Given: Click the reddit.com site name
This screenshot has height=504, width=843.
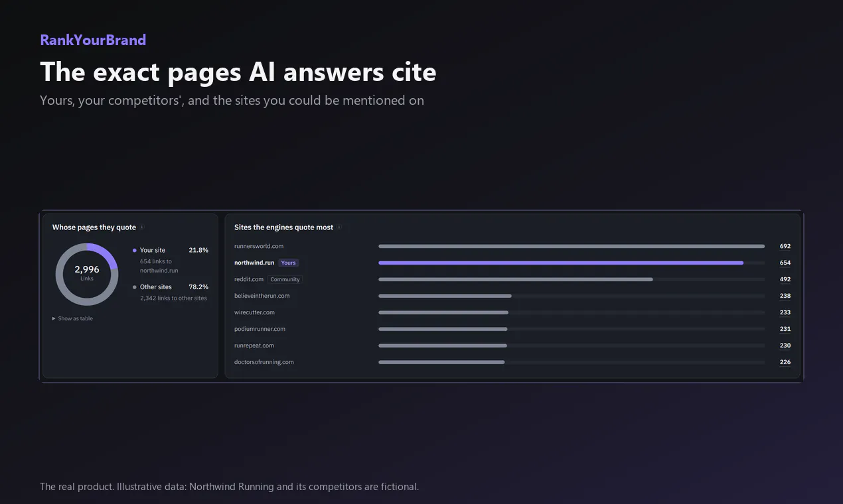Looking at the screenshot, I should [x=249, y=279].
